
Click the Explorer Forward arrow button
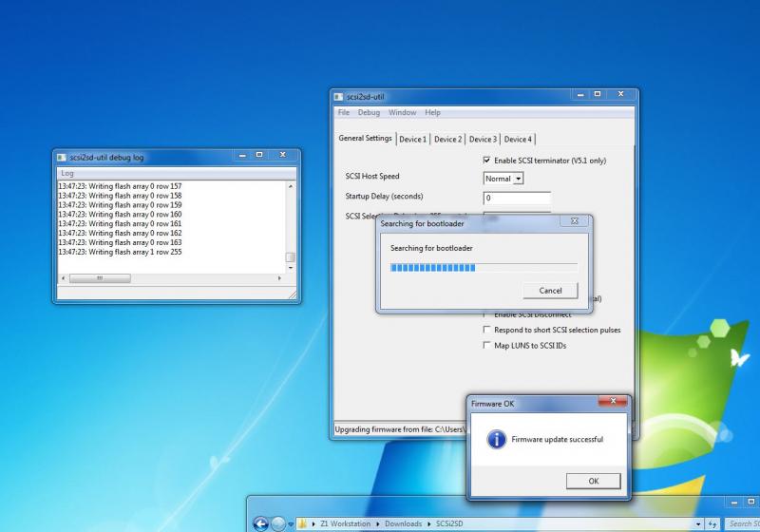click(x=277, y=523)
